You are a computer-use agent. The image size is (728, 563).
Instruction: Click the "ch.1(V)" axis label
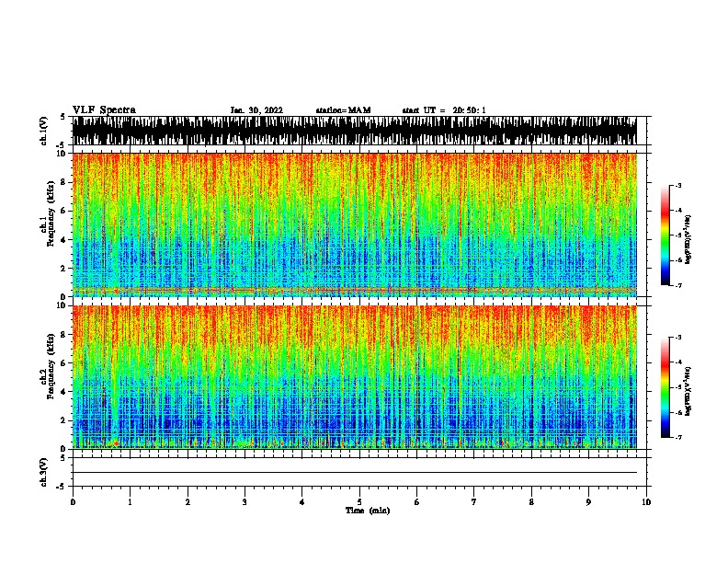tap(44, 131)
